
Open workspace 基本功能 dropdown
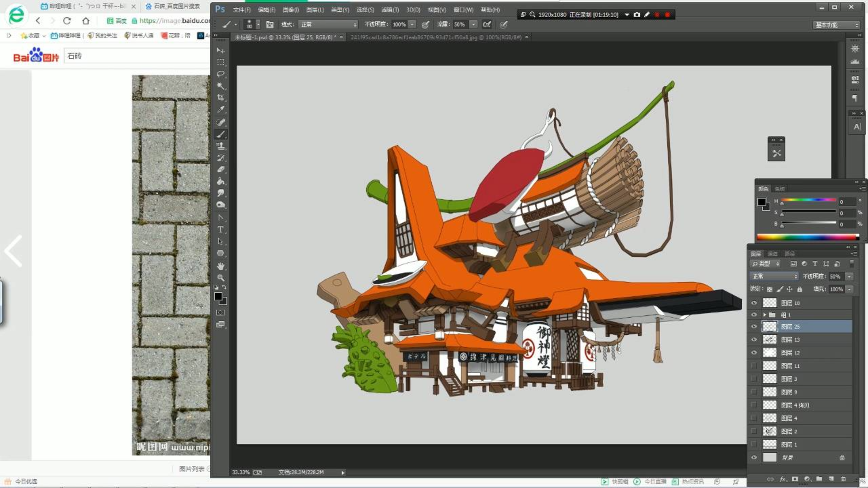836,25
